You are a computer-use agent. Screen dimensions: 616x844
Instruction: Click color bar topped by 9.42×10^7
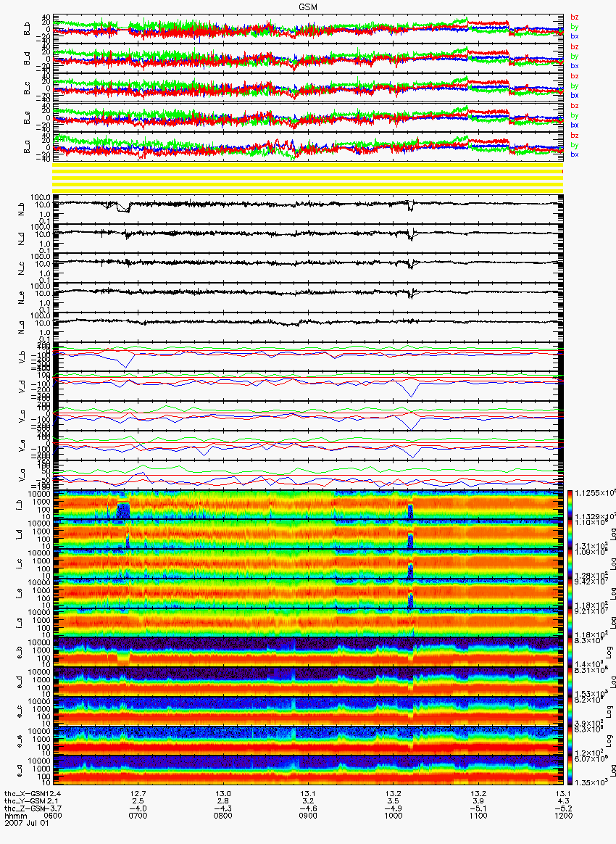click(570, 594)
